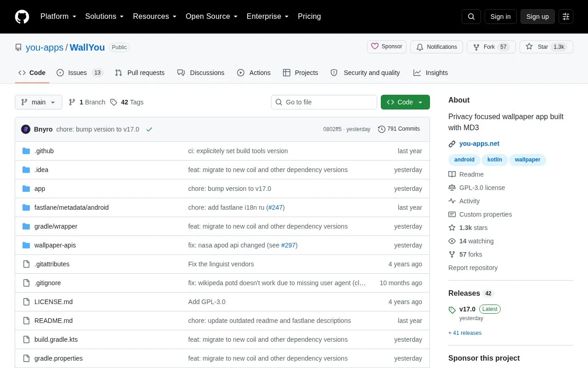
Task: Open the LICENSE.md file
Action: click(53, 302)
